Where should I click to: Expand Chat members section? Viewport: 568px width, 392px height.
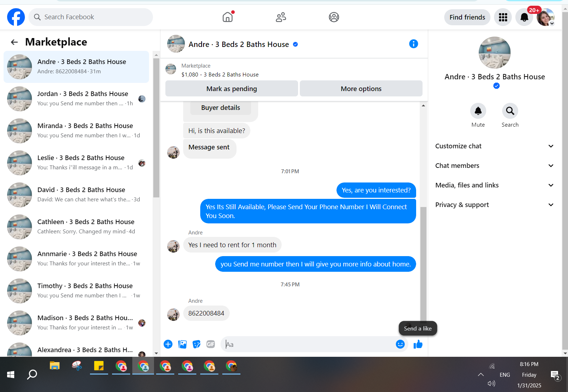pyautogui.click(x=494, y=166)
